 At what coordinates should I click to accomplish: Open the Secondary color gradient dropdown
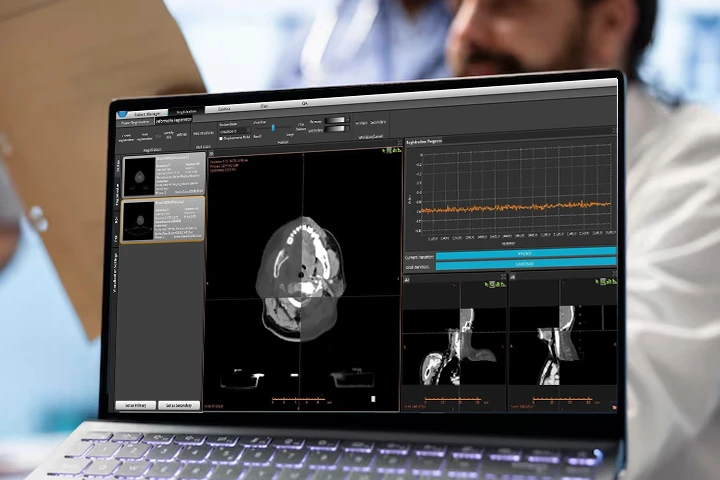point(337,129)
